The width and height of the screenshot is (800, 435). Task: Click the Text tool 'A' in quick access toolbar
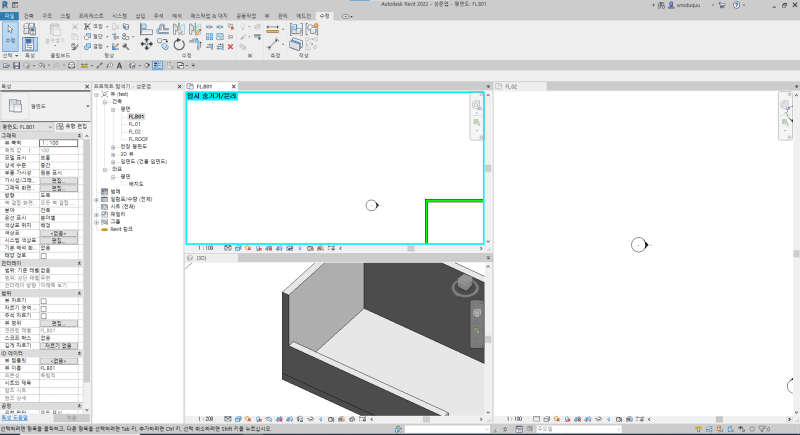[119, 66]
